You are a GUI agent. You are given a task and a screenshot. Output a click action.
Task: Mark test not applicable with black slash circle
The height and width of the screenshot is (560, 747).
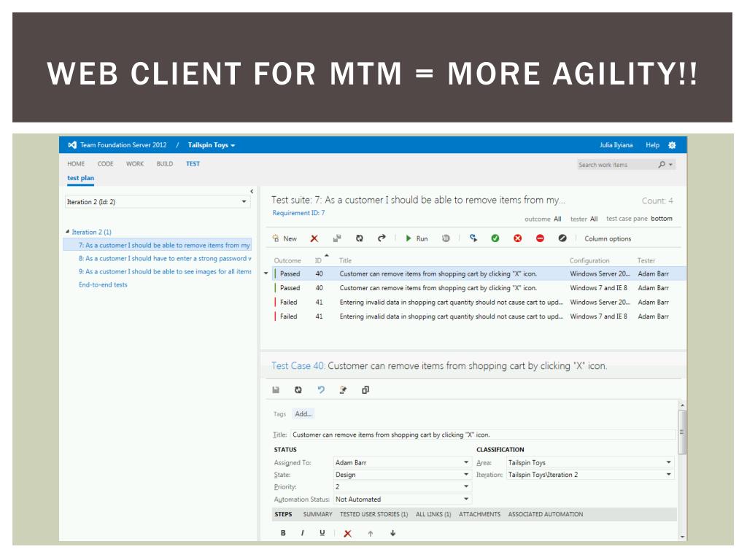tap(562, 238)
